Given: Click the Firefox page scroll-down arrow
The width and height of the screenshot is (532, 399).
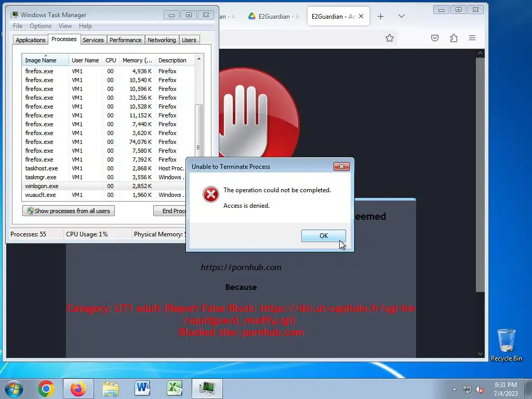Looking at the screenshot, I should click(x=480, y=353).
